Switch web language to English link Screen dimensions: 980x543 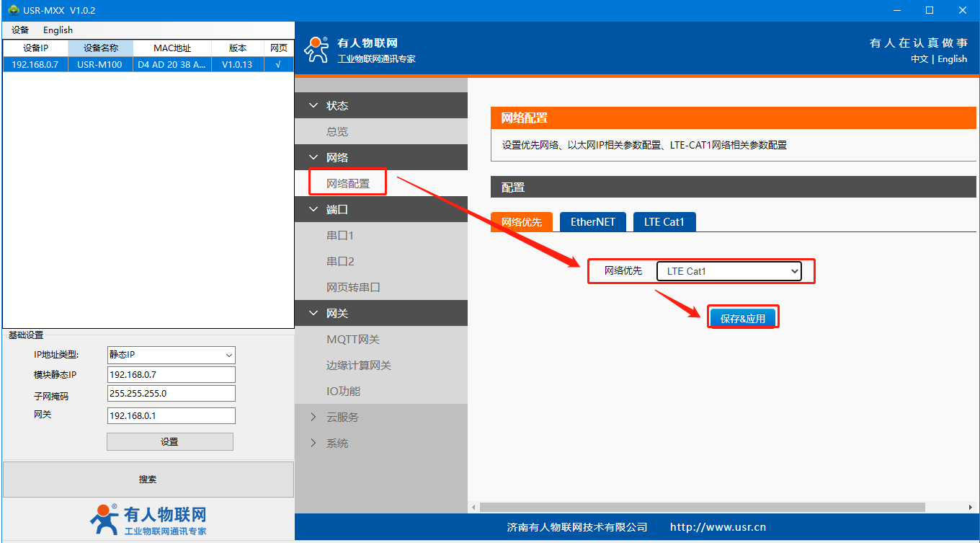point(952,59)
